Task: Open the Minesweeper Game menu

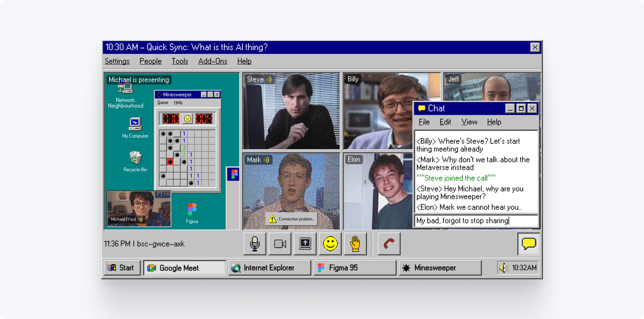Action: click(x=163, y=103)
